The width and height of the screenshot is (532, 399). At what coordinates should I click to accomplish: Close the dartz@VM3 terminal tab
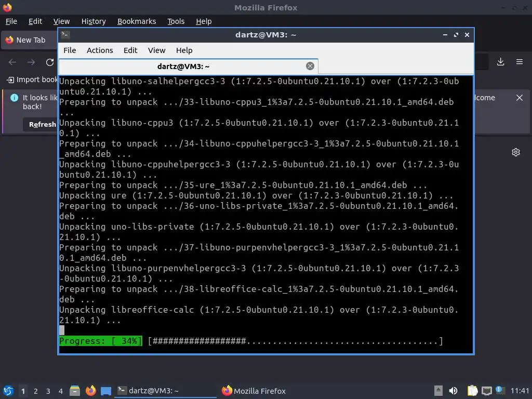pyautogui.click(x=310, y=66)
